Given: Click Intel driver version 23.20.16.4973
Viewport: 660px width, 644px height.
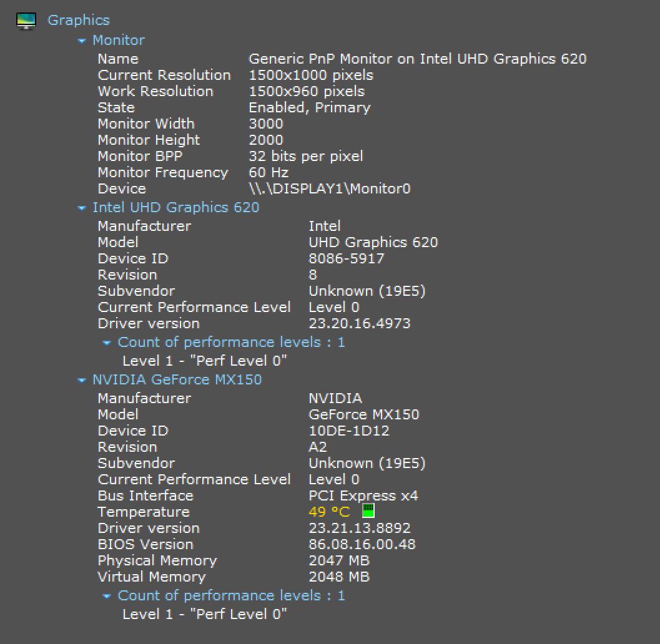Looking at the screenshot, I should (359, 323).
